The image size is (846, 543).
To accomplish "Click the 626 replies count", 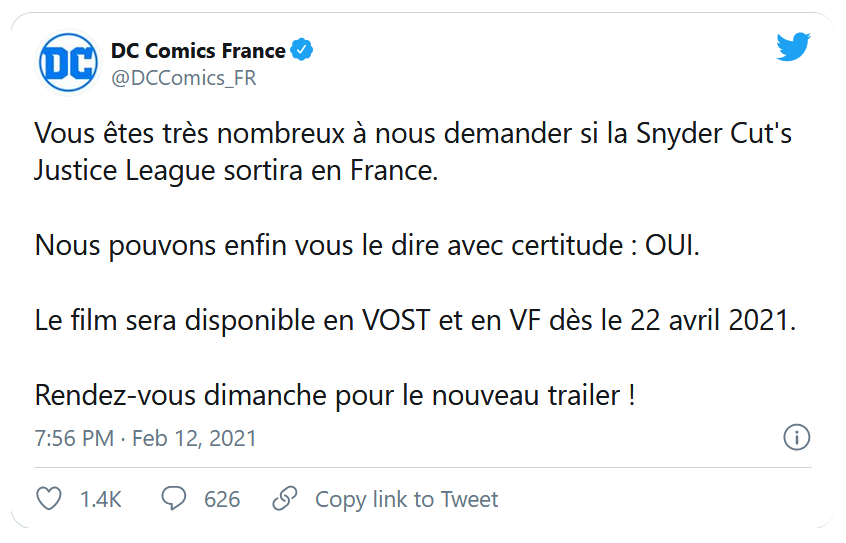I will point(222,499).
